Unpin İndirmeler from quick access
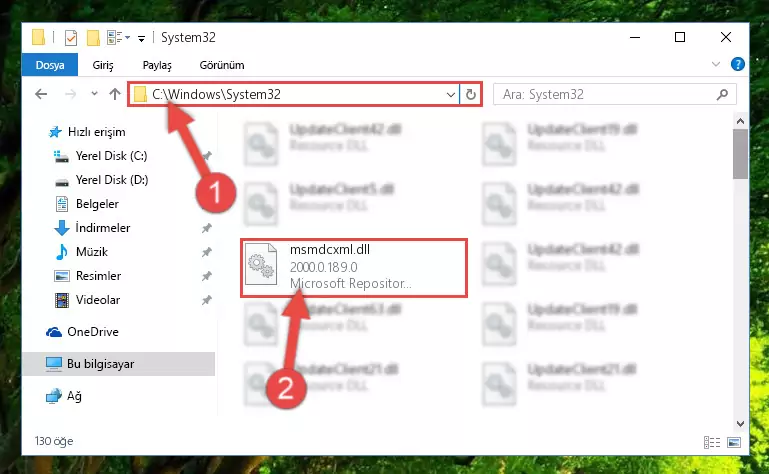The height and width of the screenshot is (474, 769). coord(206,228)
